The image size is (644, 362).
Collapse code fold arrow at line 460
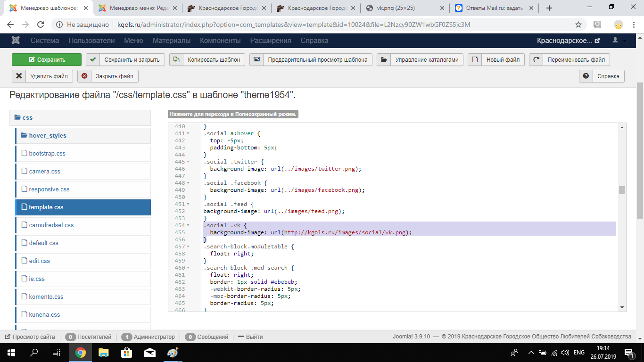(188, 268)
